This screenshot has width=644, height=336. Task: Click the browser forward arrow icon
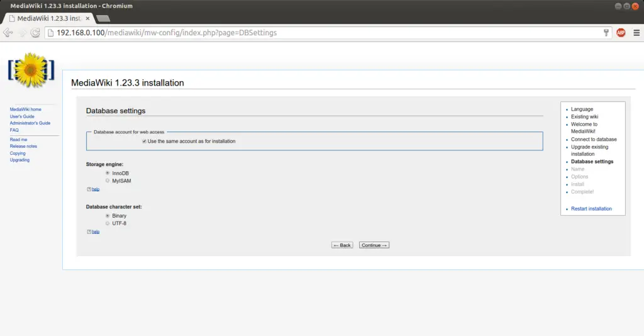pos(22,33)
